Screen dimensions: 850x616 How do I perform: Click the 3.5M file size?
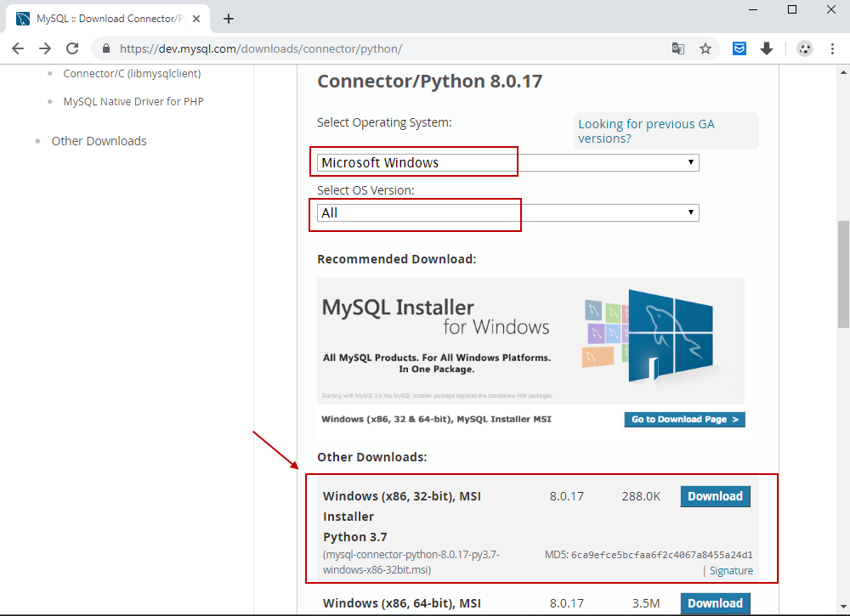pyautogui.click(x=646, y=603)
